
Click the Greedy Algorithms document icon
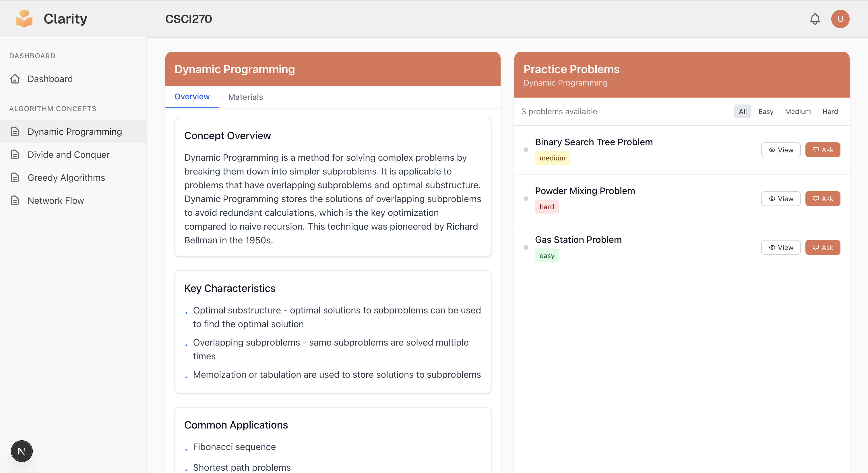15,178
